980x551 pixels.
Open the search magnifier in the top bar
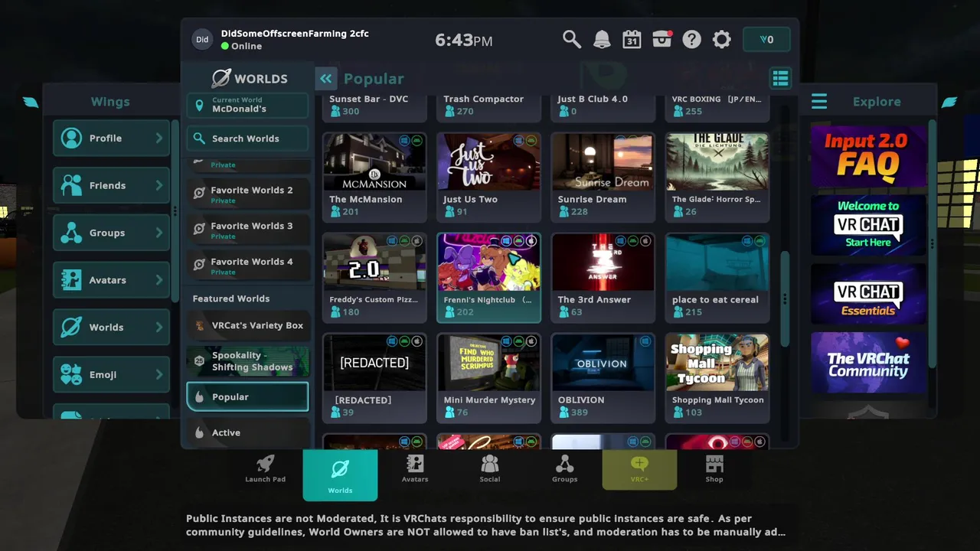click(572, 40)
